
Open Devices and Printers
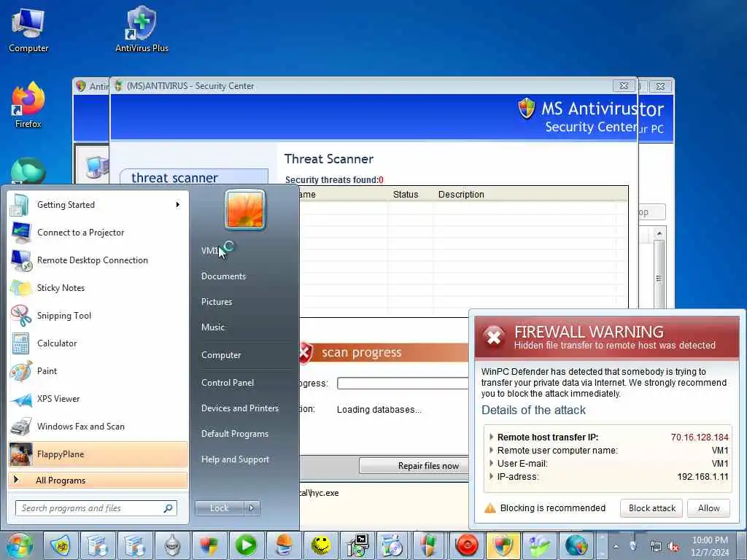239,408
